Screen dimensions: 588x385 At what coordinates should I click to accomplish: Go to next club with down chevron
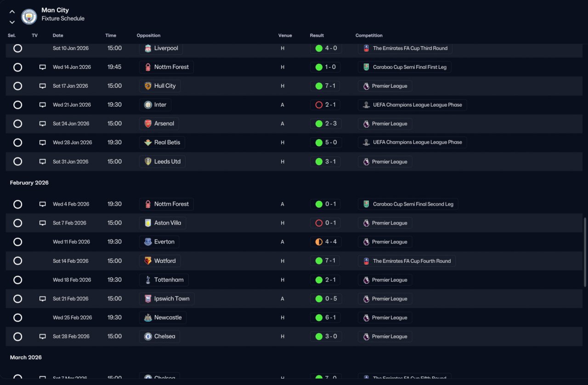click(12, 22)
